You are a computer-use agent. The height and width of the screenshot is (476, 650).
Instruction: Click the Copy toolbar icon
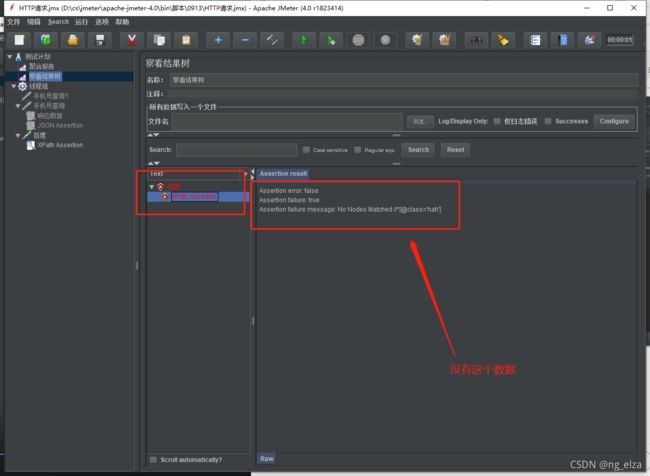point(159,40)
